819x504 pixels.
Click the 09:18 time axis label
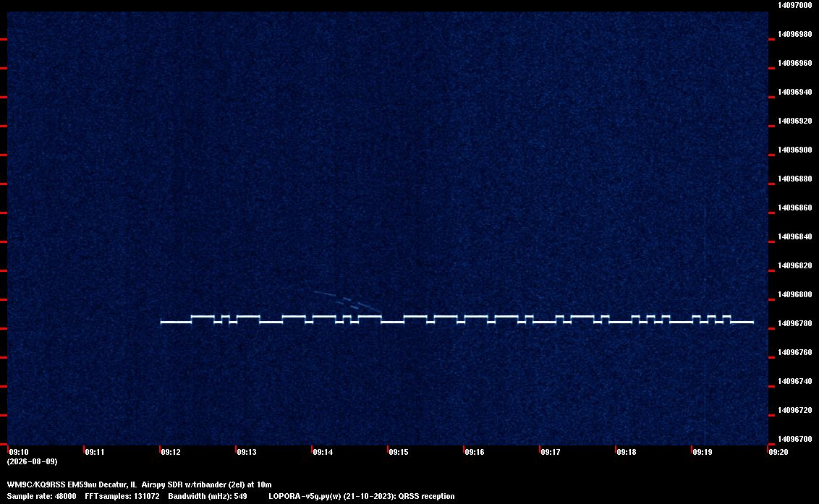click(x=627, y=452)
